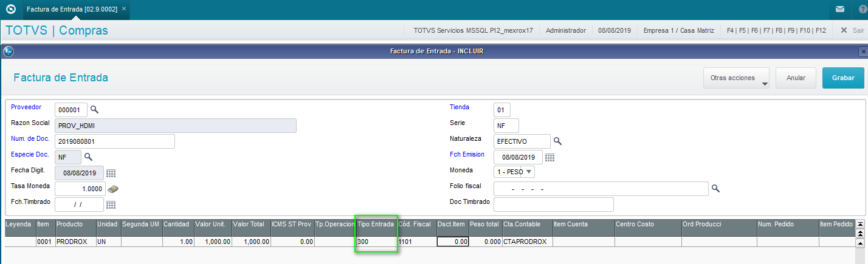868x264 pixels.
Task: Open Fecha Digit. calendar icon
Action: pyautogui.click(x=111, y=174)
